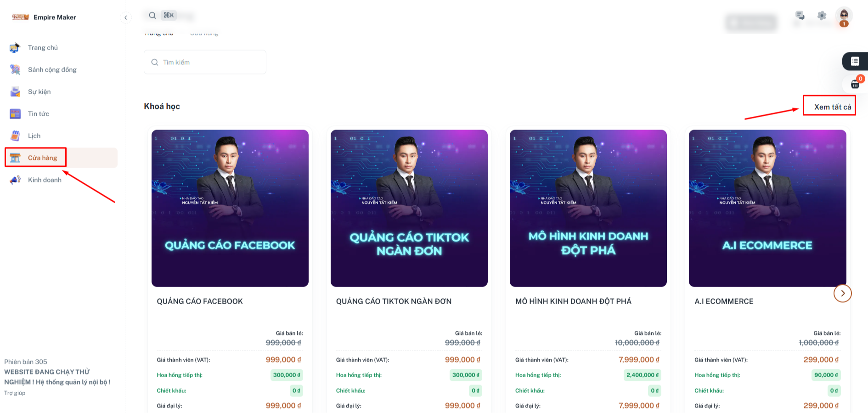The height and width of the screenshot is (413, 868).
Task: Show next courses with carousel arrow
Action: 843,294
